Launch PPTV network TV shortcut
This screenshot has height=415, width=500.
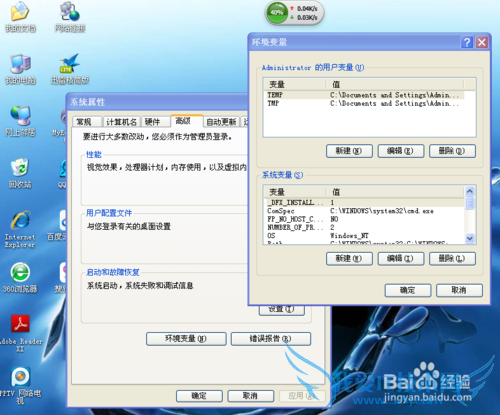(x=21, y=386)
